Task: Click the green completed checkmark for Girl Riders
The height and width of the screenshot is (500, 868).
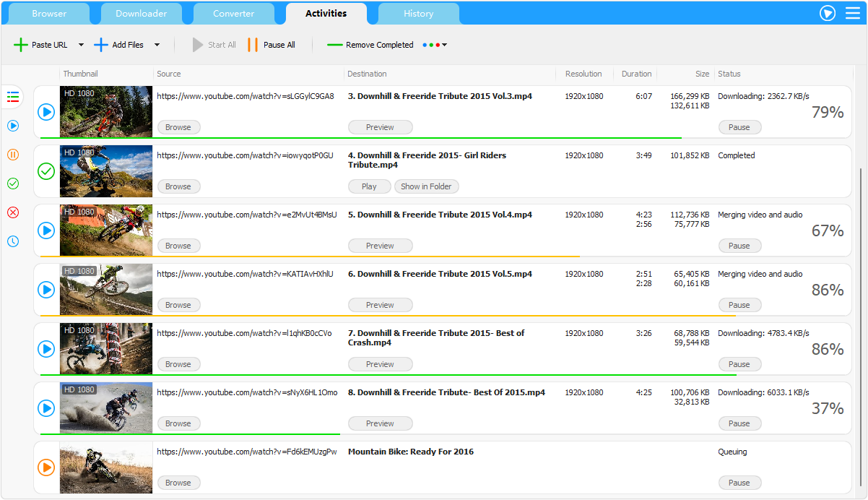Action: tap(46, 171)
